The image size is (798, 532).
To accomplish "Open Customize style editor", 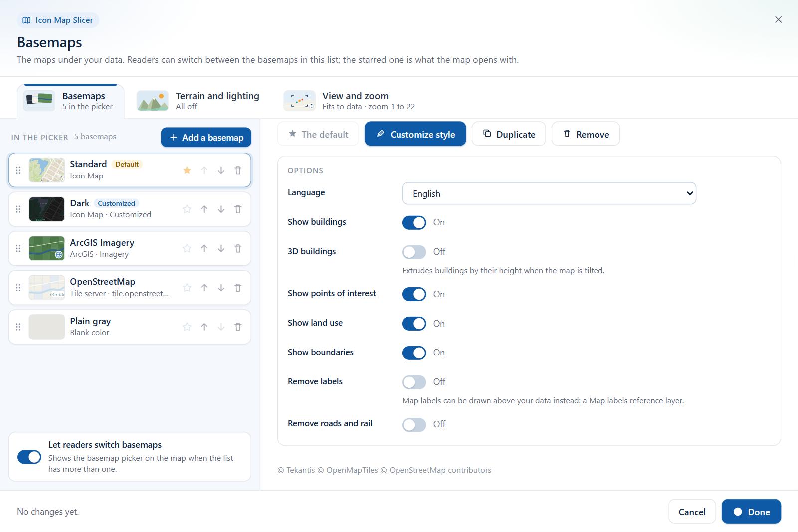I will point(415,134).
